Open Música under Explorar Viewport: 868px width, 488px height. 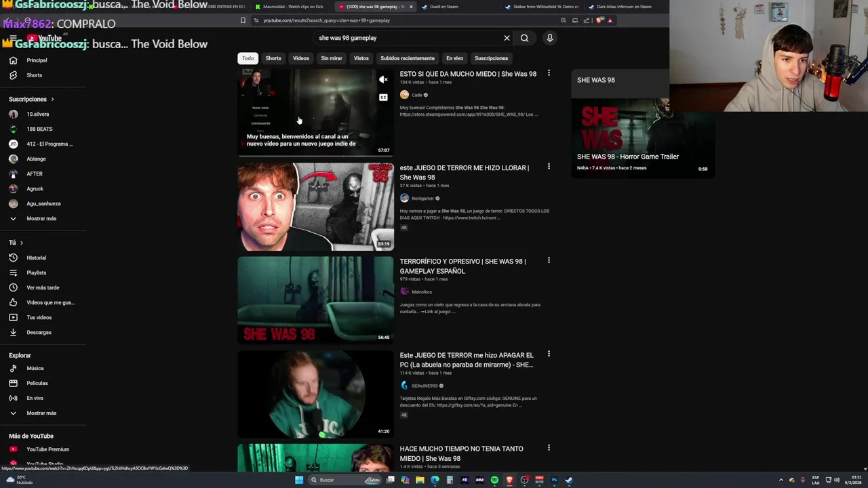[34, 368]
